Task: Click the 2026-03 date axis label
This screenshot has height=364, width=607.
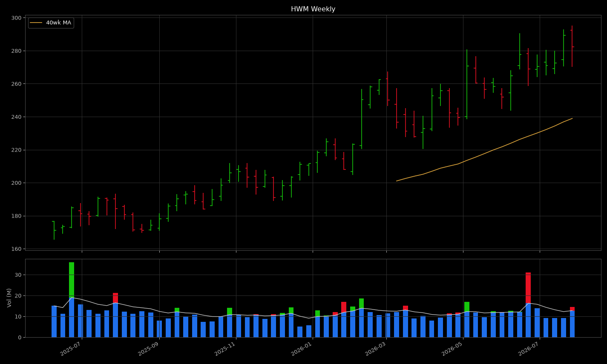Action: pos(375,349)
